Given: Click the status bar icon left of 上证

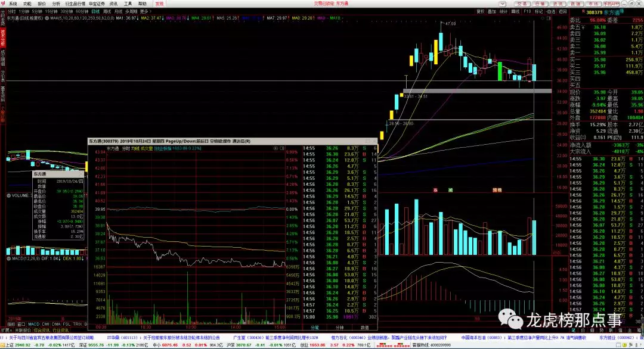Looking at the screenshot, I should click(2, 344).
